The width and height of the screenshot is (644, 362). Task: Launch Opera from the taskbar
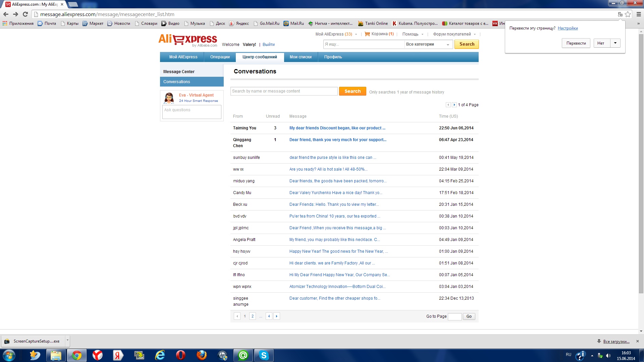tap(181, 355)
